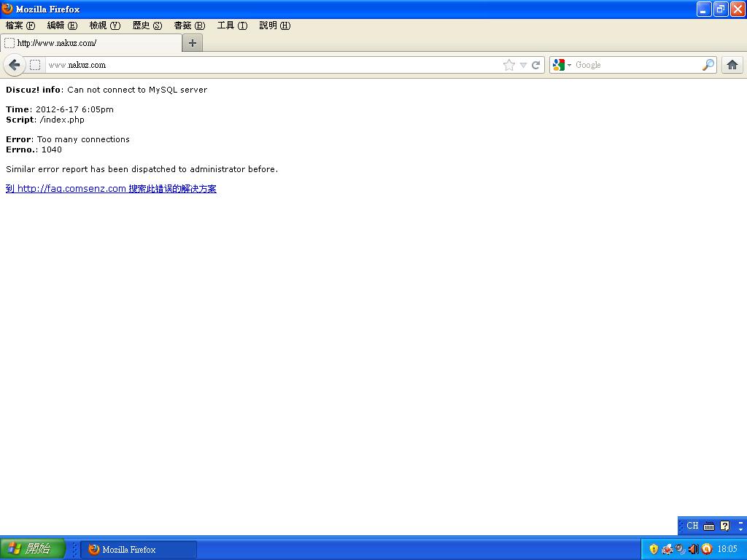Open the 書籤 (Bookmarks) menu

[x=189, y=26]
